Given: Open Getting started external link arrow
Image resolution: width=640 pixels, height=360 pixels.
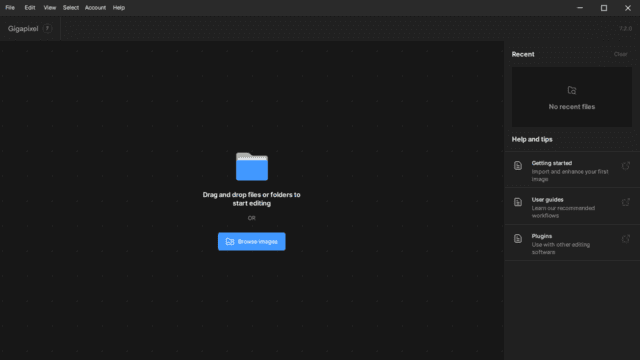Looking at the screenshot, I should (625, 166).
